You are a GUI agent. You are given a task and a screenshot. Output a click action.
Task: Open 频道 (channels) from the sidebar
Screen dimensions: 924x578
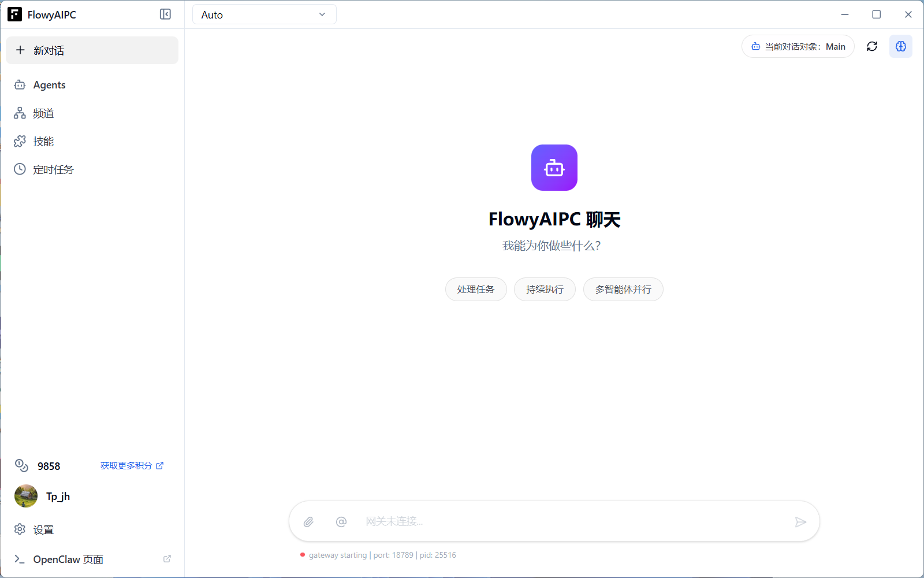[43, 113]
